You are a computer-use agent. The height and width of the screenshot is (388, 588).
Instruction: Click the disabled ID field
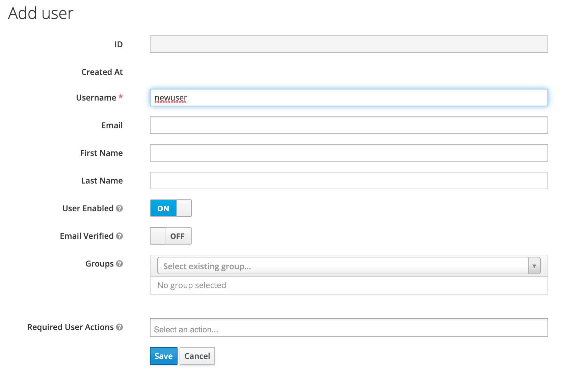[348, 44]
